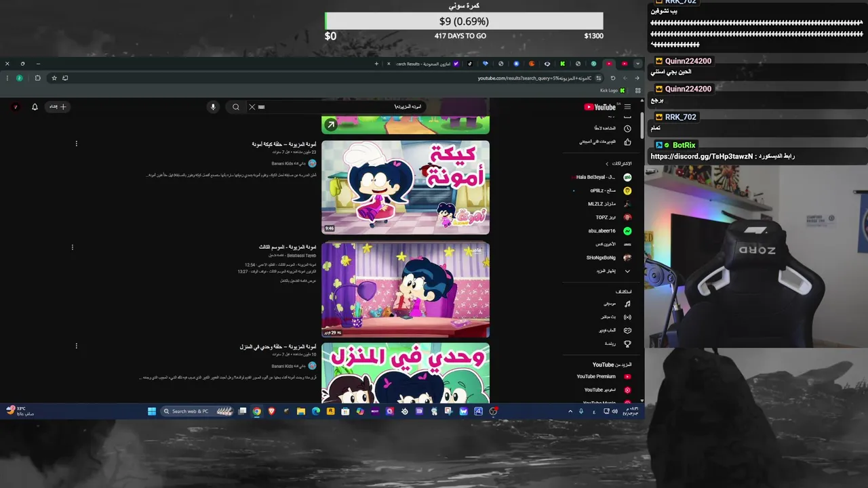This screenshot has width=868, height=488.
Task: Open more options for third season playlist
Action: [x=73, y=247]
